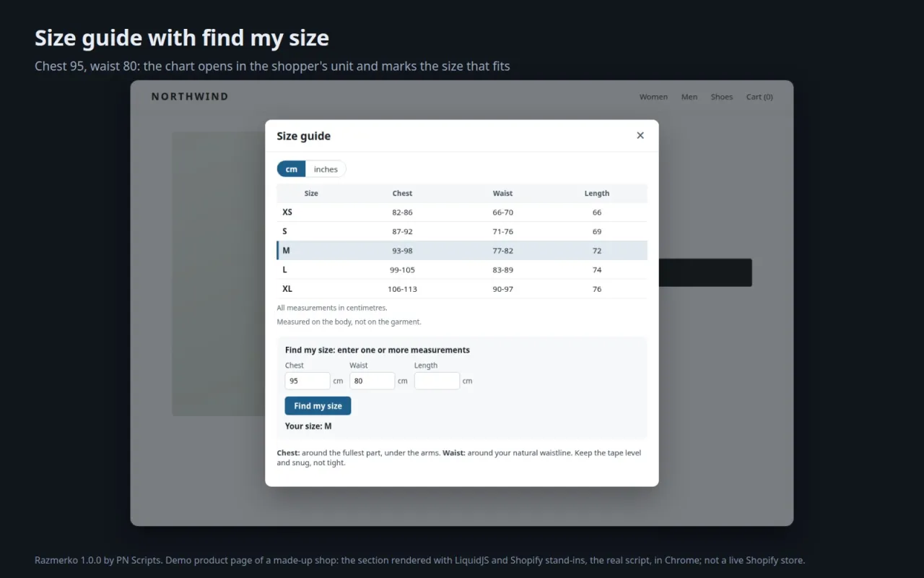The width and height of the screenshot is (924, 578).
Task: Switch the size chart to inches
Action: click(x=326, y=169)
